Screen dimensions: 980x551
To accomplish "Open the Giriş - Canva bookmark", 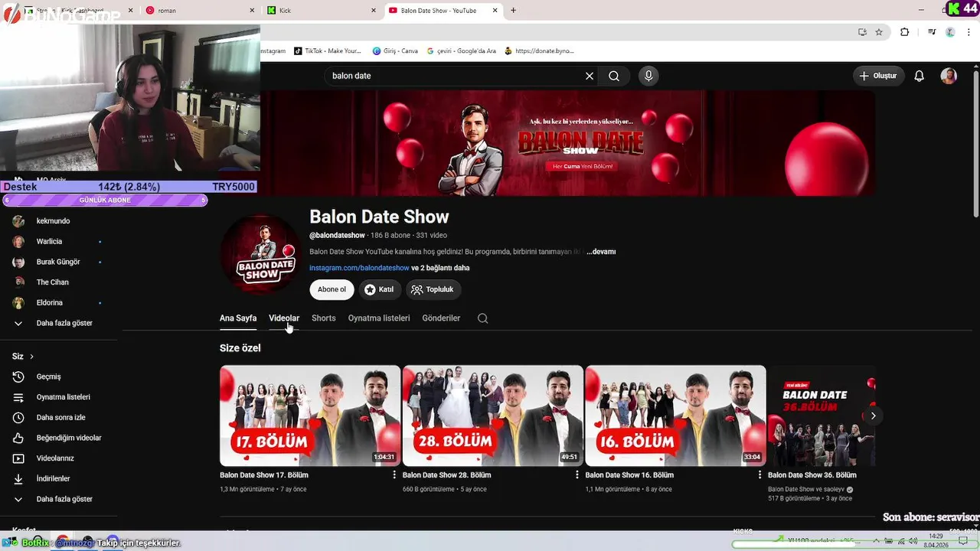I will (x=396, y=51).
